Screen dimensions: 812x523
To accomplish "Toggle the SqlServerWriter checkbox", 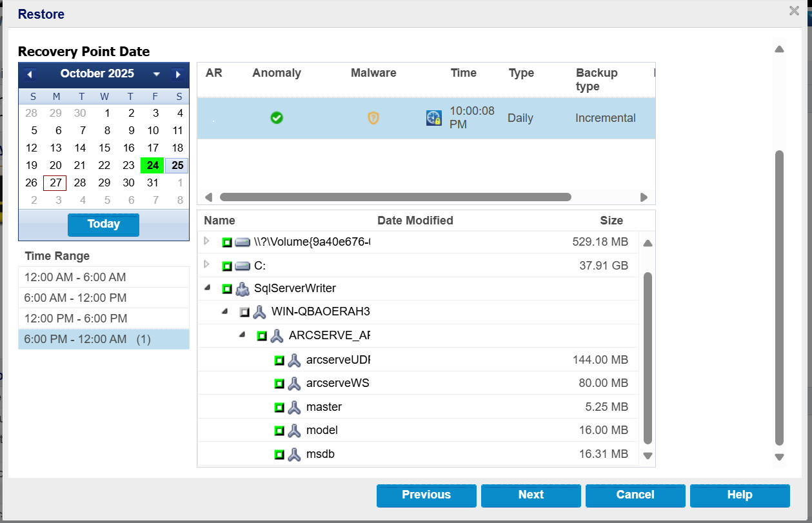I will click(227, 289).
